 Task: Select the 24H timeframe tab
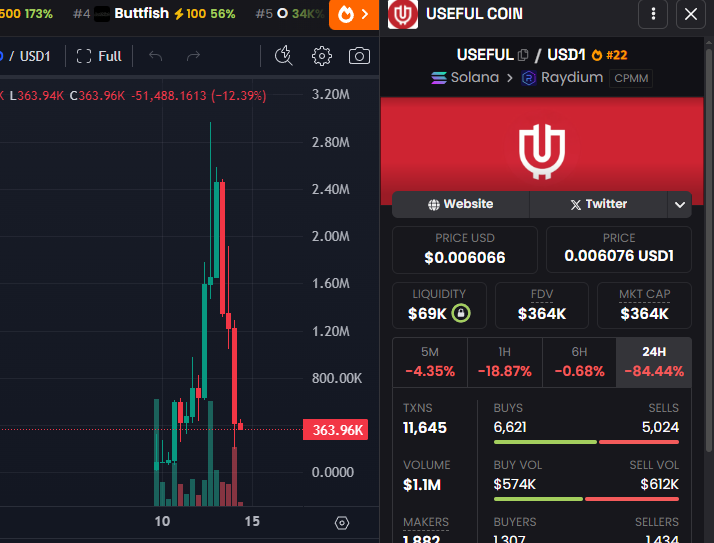point(654,363)
